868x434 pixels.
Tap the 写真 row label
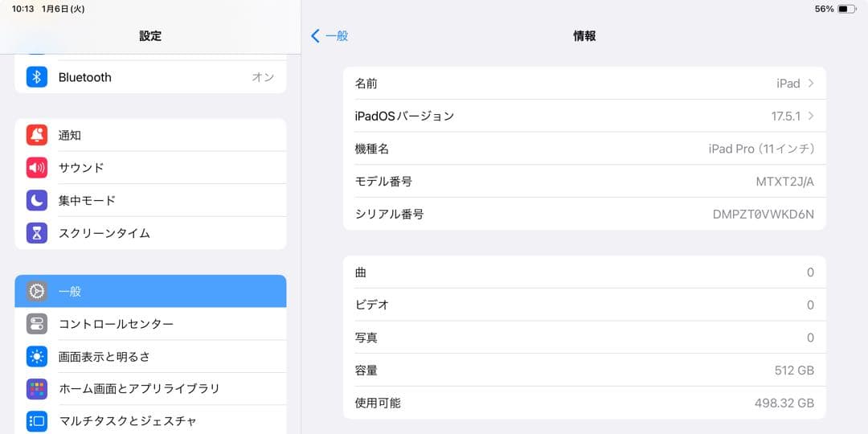pos(366,338)
